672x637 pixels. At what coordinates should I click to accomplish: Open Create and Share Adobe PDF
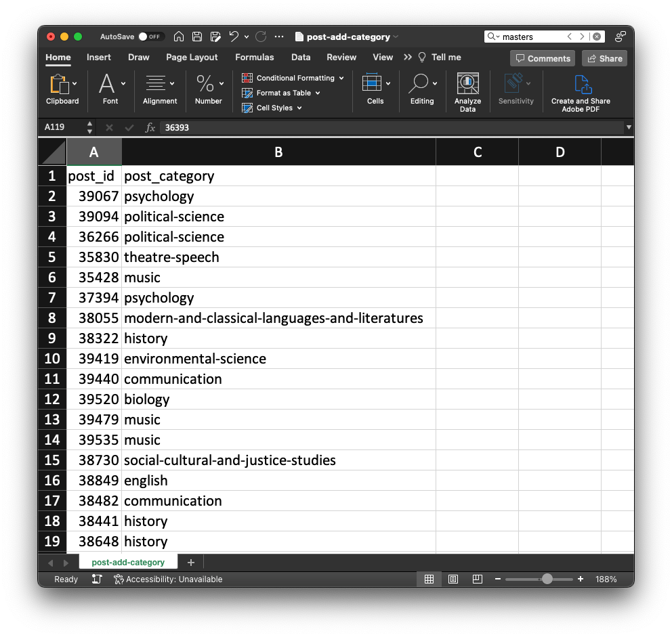pos(581,85)
